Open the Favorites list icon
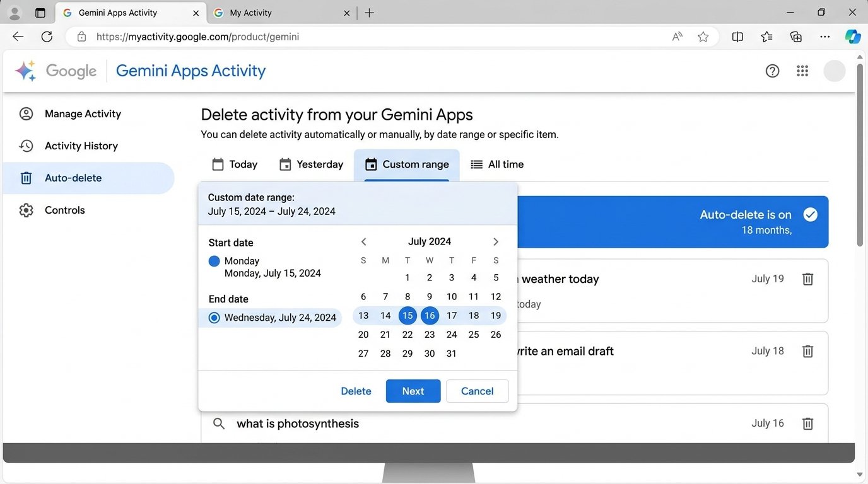 [766, 37]
